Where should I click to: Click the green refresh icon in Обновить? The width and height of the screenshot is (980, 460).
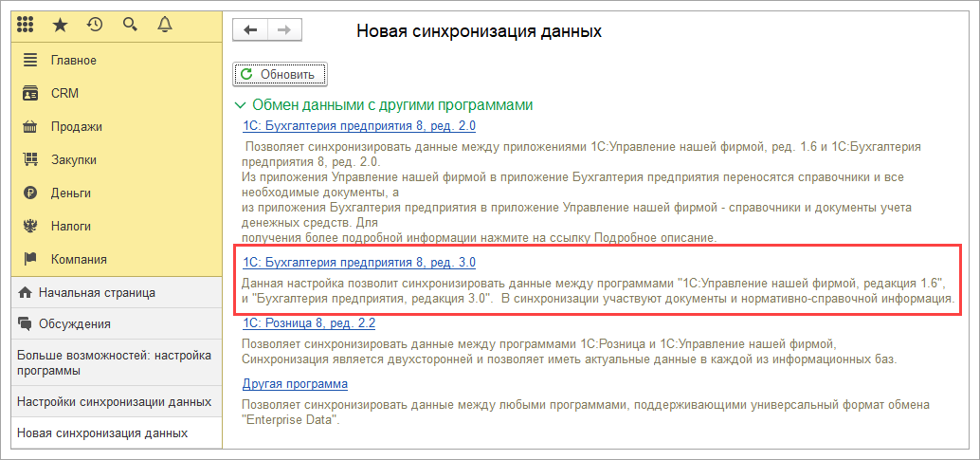246,75
